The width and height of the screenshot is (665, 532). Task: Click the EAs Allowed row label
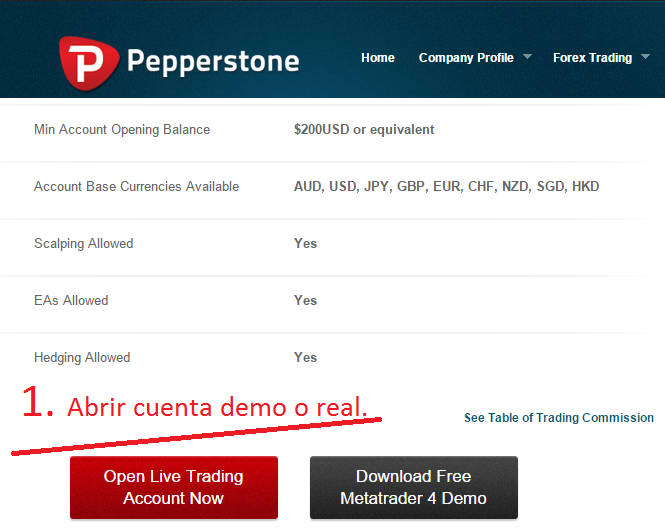click(x=71, y=301)
